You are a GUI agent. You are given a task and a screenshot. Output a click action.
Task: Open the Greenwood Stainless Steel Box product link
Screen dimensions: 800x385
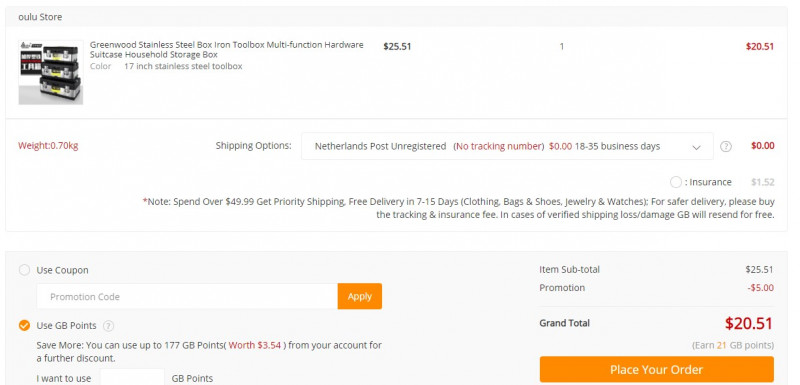pos(227,49)
